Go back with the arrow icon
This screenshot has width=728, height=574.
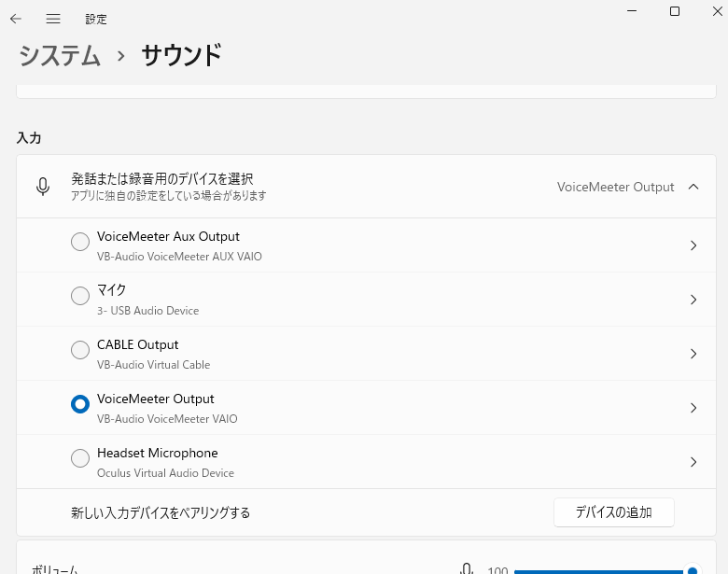click(x=16, y=19)
